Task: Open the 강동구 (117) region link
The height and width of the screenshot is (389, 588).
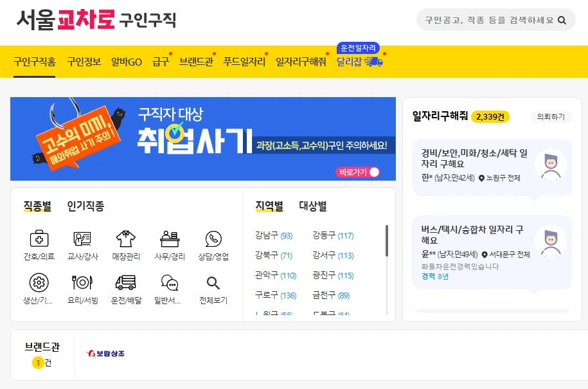Action: click(333, 235)
